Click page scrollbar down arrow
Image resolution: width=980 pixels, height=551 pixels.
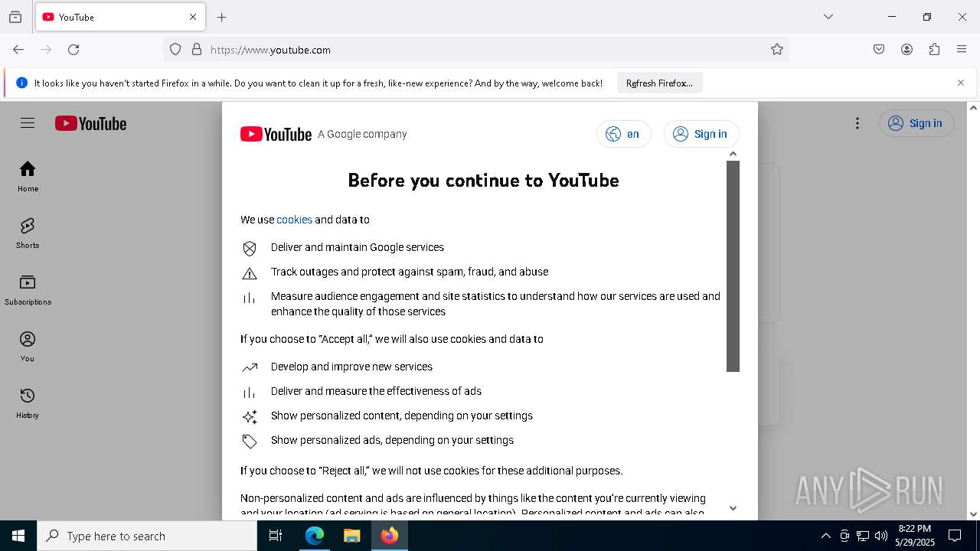click(973, 514)
